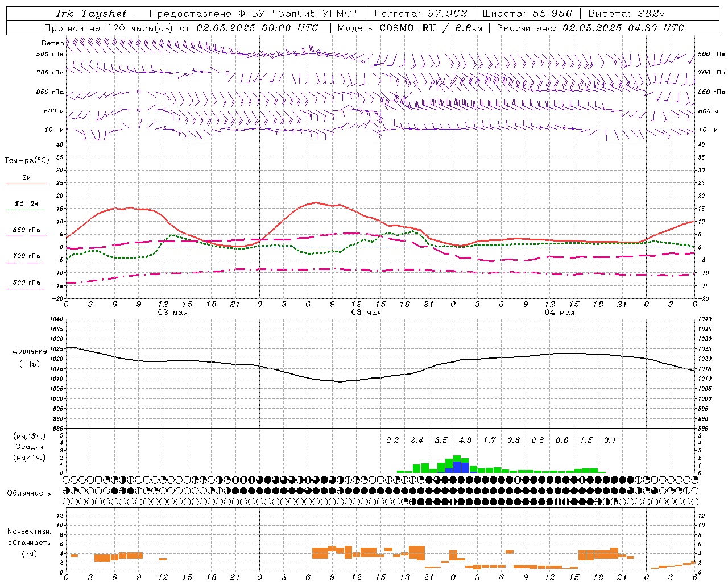The height and width of the screenshot is (582, 728).
Task: Click the 2м temperature legend entry
Action: click(x=27, y=178)
